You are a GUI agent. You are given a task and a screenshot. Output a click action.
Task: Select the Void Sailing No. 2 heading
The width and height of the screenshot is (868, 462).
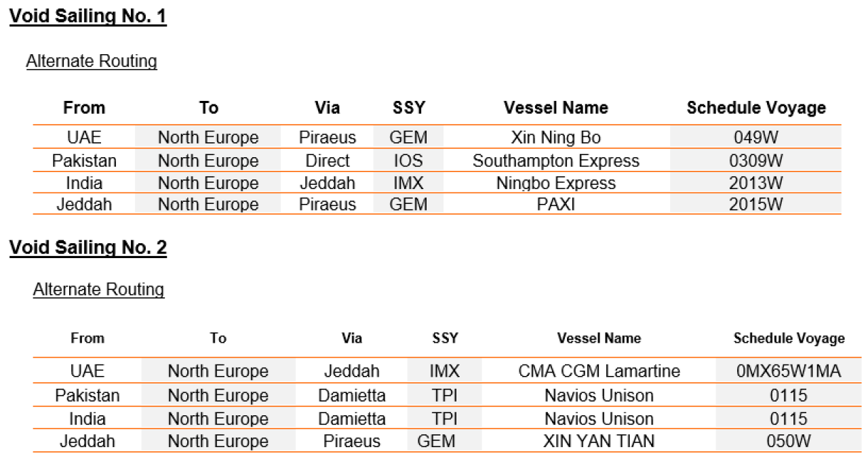[88, 248]
